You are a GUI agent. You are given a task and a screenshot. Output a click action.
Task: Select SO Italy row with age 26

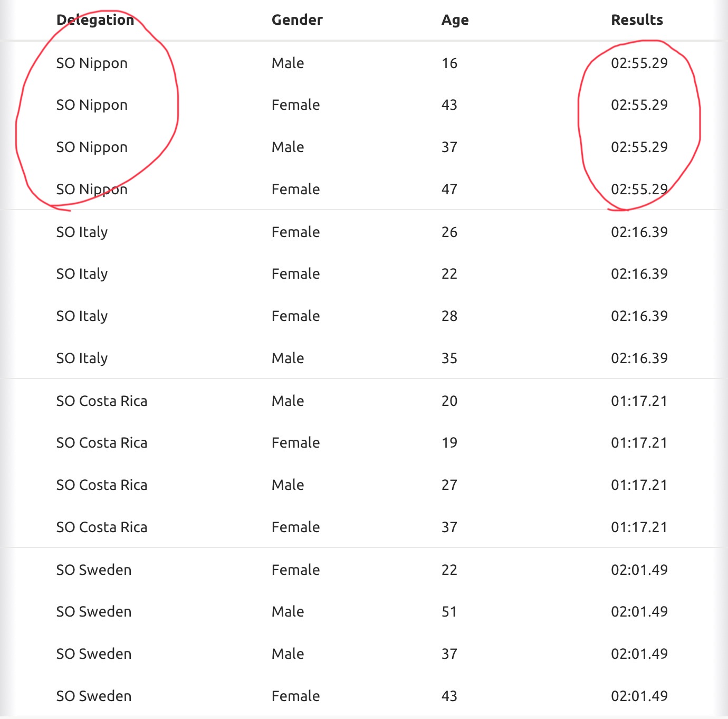point(364,232)
